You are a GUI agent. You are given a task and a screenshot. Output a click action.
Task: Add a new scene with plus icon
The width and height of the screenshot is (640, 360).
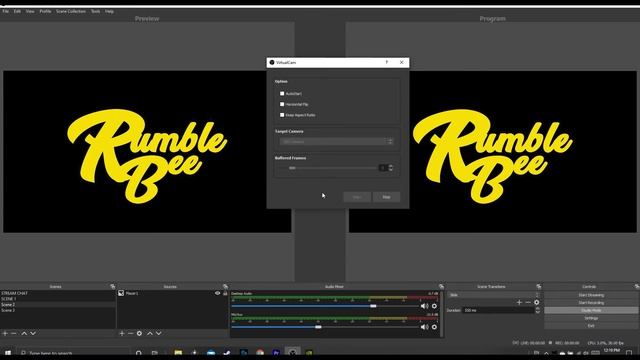[5, 333]
